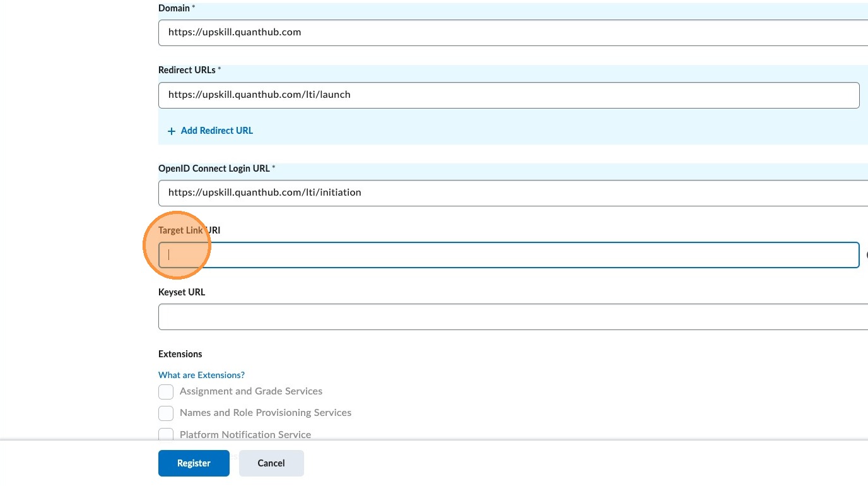Click the Cancel button

[x=271, y=463]
